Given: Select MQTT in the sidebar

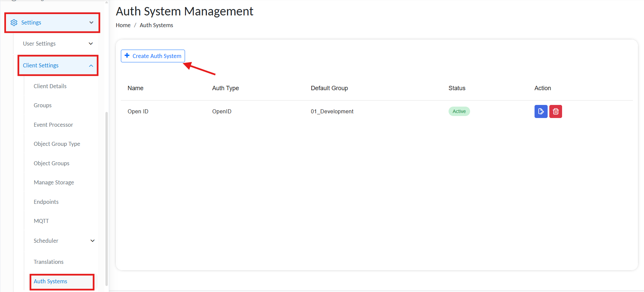Looking at the screenshot, I should pyautogui.click(x=41, y=221).
